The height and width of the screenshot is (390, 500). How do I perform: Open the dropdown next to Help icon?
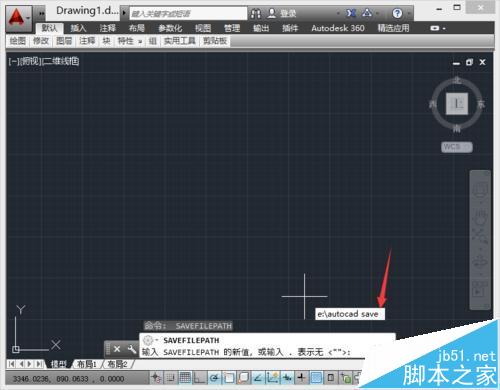[408, 13]
